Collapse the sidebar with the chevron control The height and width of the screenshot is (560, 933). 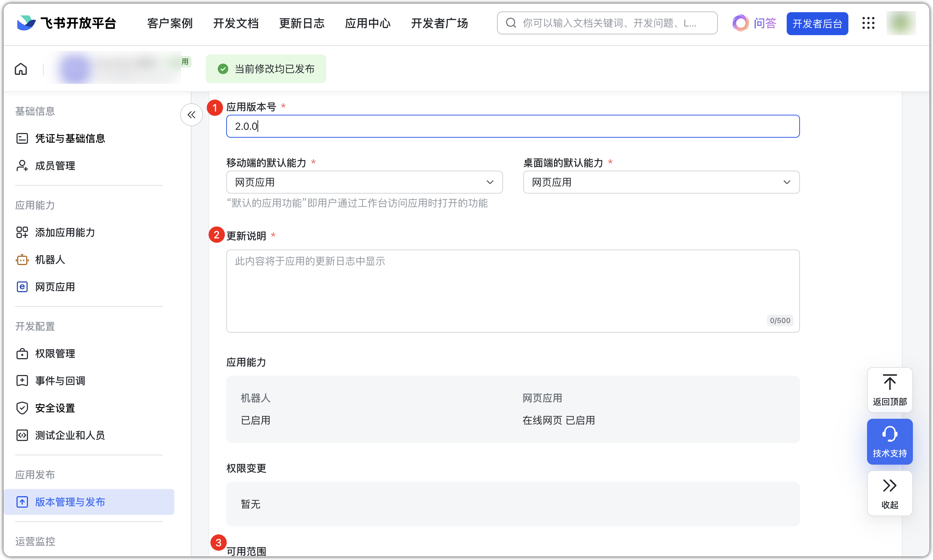[191, 114]
